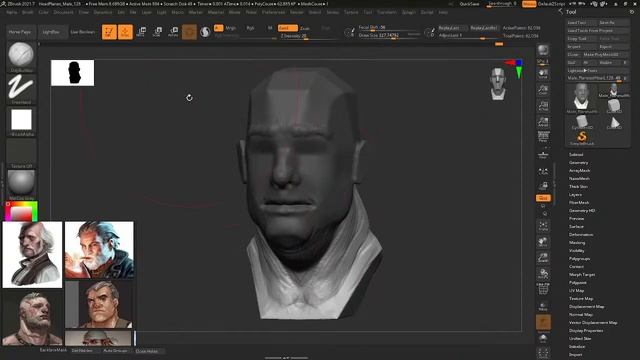This screenshot has width=640, height=360.
Task: Select the Cube3D tool thumbnail
Action: coord(614,106)
